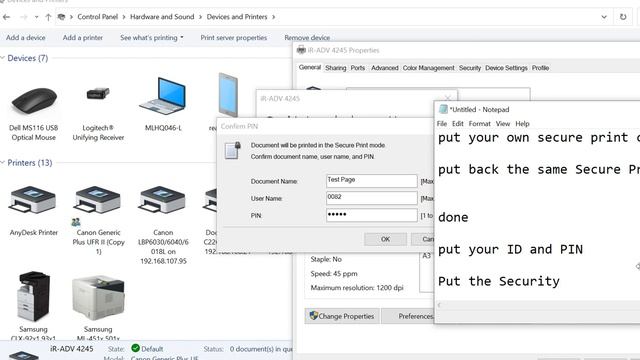This screenshot has height=360, width=640.
Task: Go forward with the Forward arrow
Action: pos(24,17)
